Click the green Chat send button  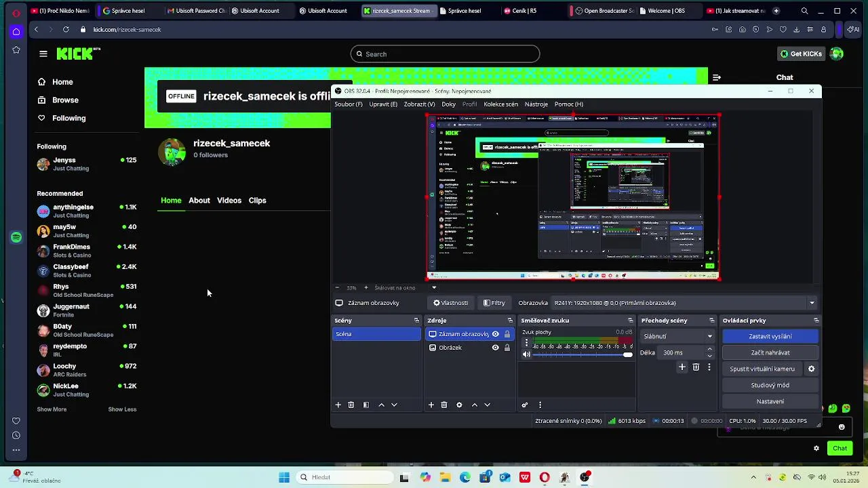[x=840, y=448]
